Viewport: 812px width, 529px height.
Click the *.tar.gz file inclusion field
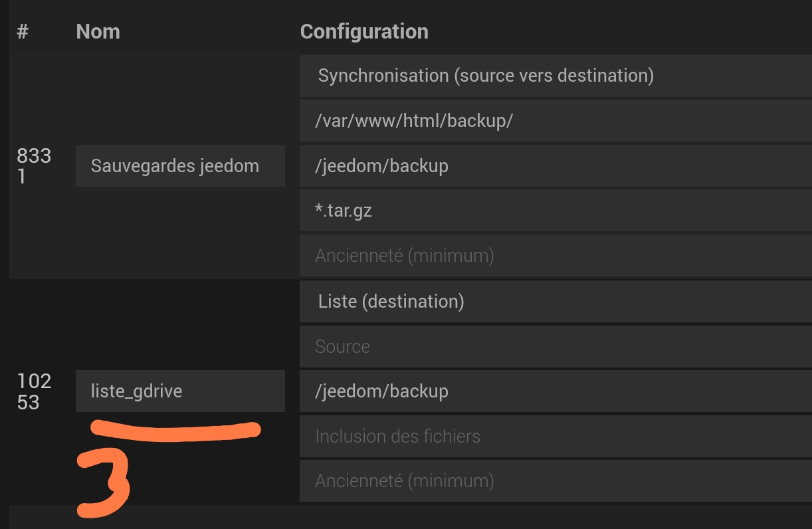tap(556, 211)
